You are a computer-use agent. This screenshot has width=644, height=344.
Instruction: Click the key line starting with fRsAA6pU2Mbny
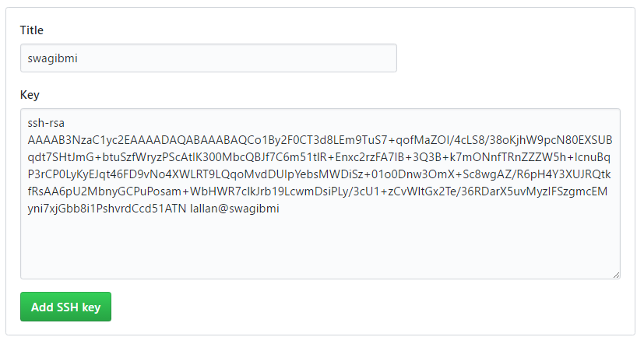[318, 191]
